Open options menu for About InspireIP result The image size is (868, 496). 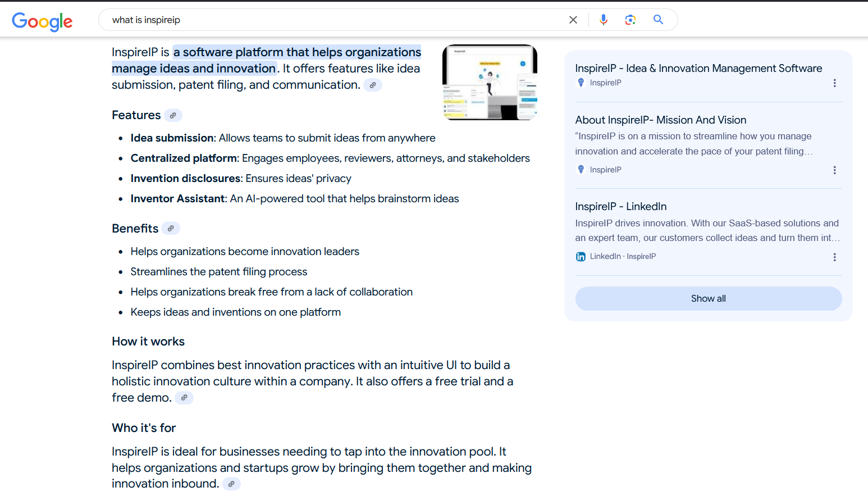834,170
